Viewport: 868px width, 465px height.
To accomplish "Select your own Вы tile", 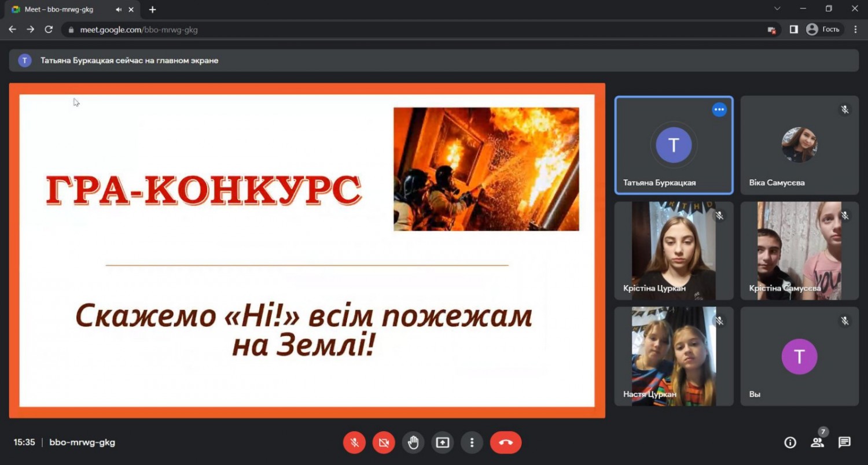I will (x=800, y=356).
